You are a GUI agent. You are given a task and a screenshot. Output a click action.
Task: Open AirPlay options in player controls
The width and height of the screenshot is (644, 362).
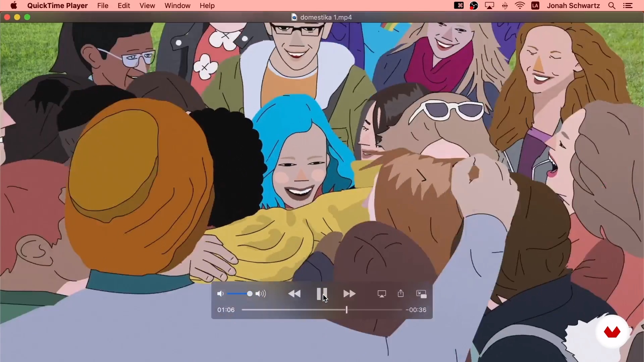(382, 294)
